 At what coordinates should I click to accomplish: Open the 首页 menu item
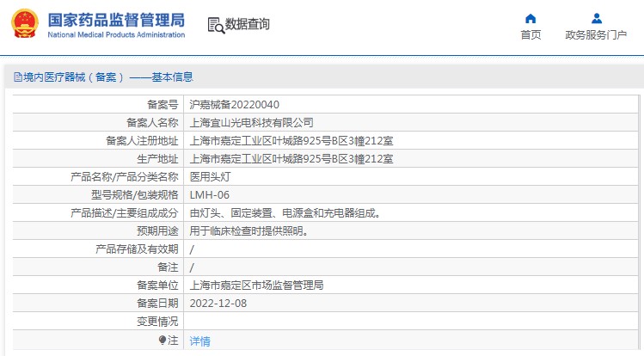(531, 35)
